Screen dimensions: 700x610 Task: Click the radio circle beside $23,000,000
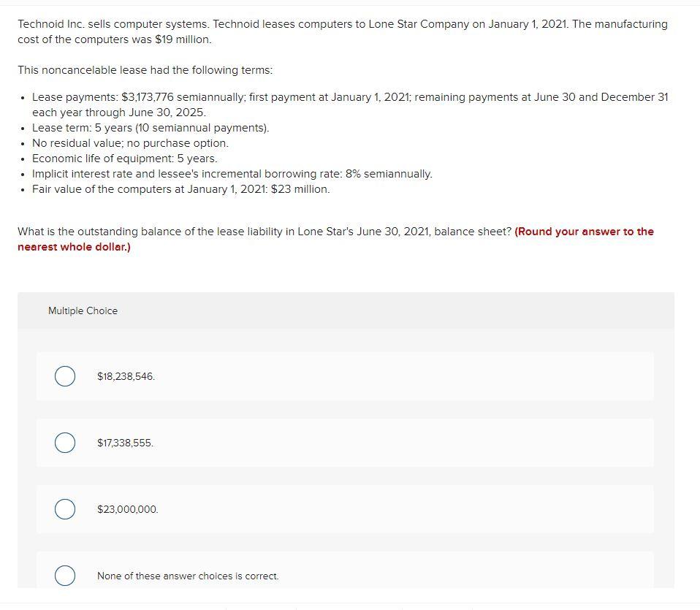64,509
